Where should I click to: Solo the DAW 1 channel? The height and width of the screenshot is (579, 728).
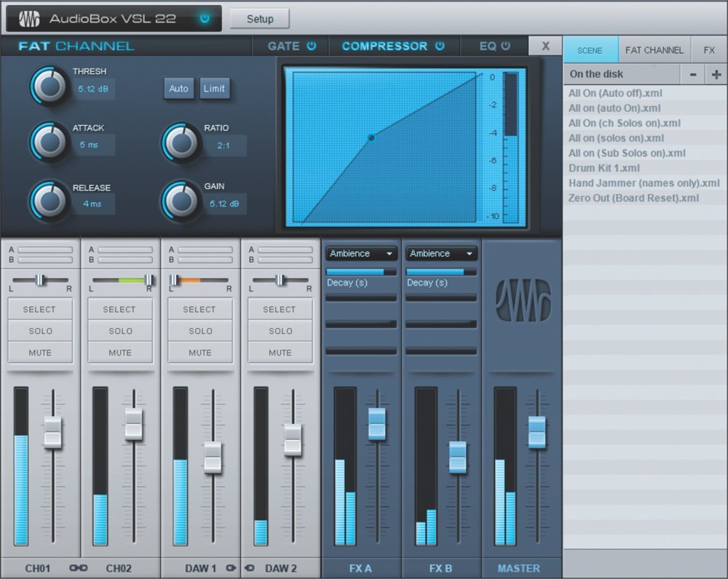[199, 331]
